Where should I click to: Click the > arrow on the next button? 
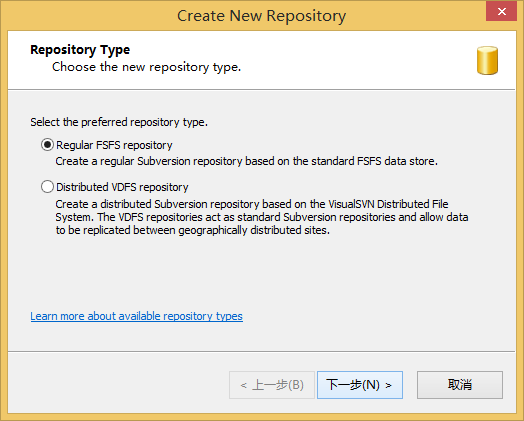point(388,386)
